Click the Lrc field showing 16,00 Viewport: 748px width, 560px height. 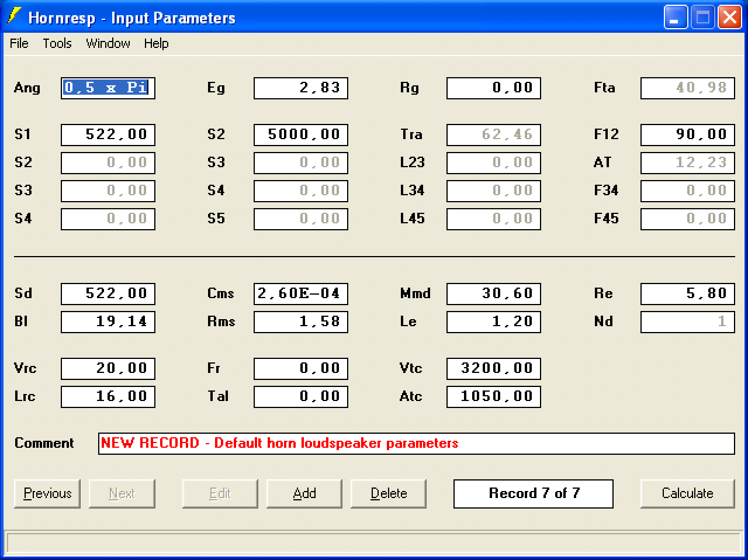point(108,396)
